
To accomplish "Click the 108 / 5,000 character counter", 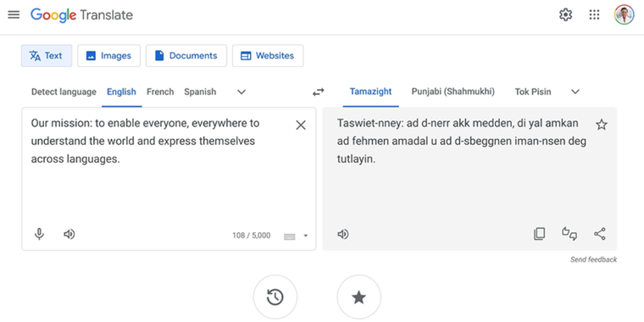I will pos(252,236).
